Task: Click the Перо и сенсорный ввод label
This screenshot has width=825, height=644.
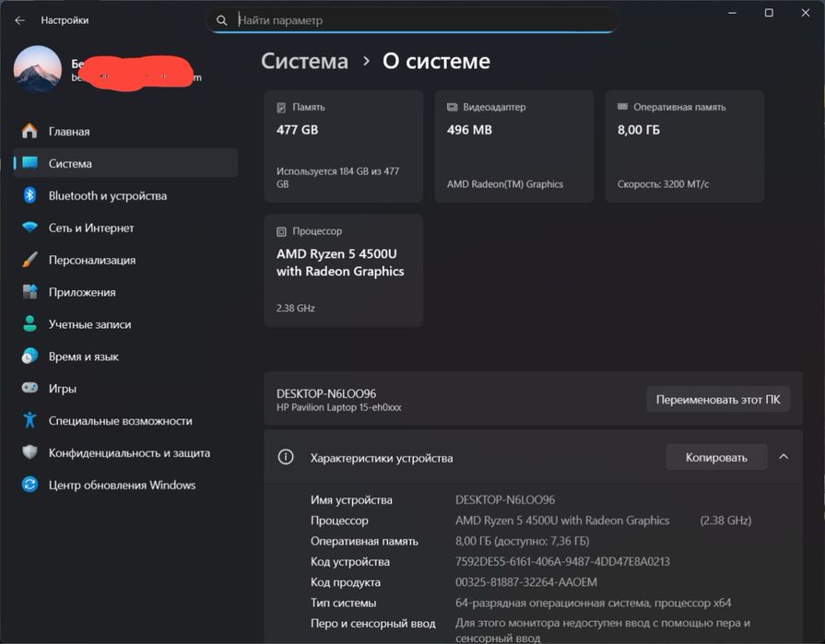Action: pyautogui.click(x=372, y=623)
